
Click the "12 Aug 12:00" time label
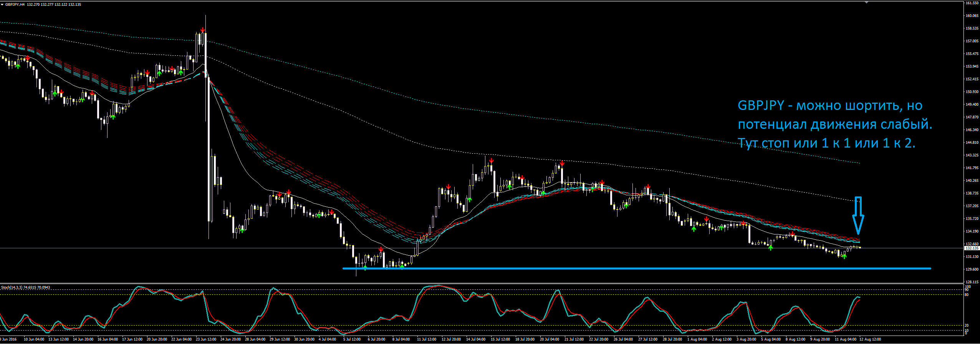click(870, 339)
